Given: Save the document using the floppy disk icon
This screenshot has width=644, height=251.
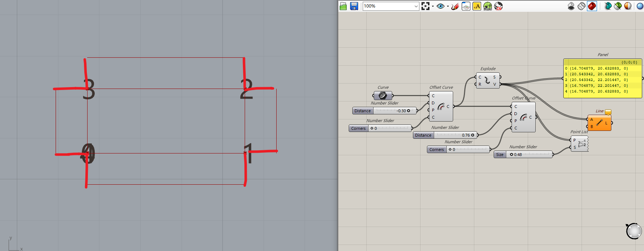Looking at the screenshot, I should (x=354, y=6).
